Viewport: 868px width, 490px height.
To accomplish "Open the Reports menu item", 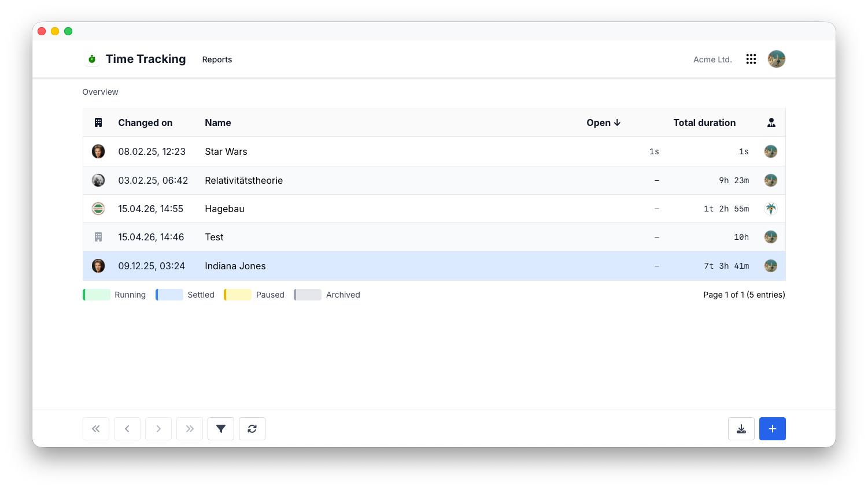I will point(217,60).
